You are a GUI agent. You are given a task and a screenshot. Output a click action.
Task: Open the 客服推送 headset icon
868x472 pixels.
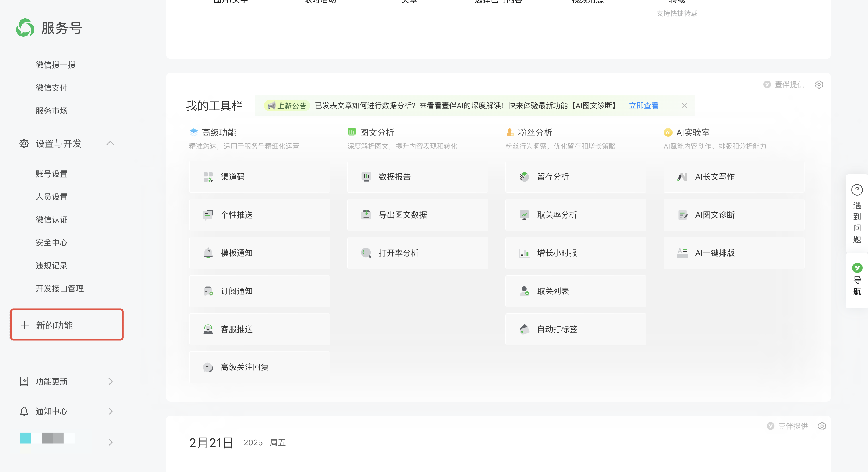(208, 329)
